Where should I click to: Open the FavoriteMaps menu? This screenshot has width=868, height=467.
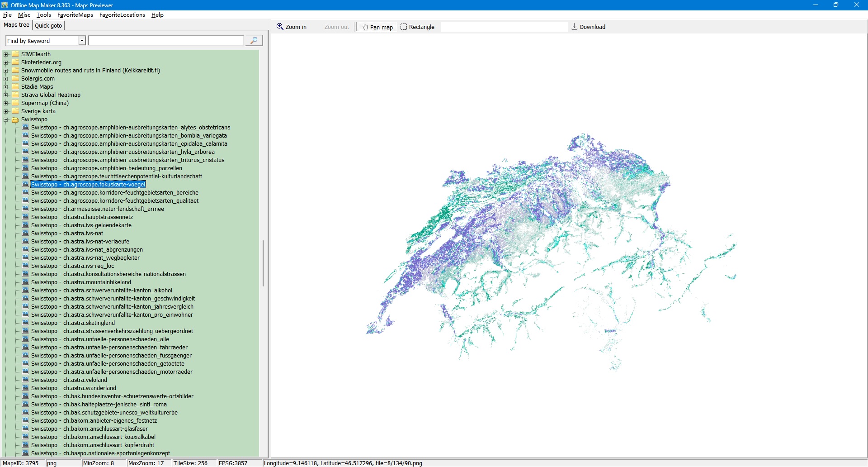tap(75, 15)
